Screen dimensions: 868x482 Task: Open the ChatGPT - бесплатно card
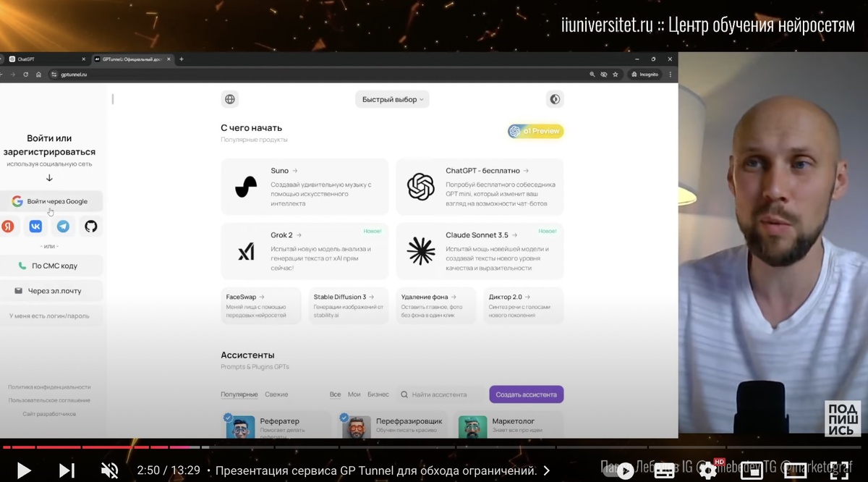click(480, 187)
